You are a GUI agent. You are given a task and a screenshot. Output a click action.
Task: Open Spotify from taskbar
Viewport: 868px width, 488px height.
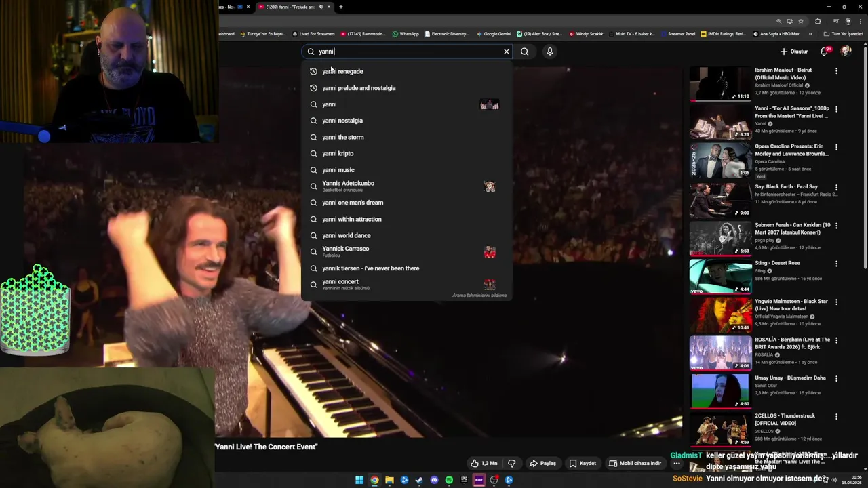coord(449,480)
